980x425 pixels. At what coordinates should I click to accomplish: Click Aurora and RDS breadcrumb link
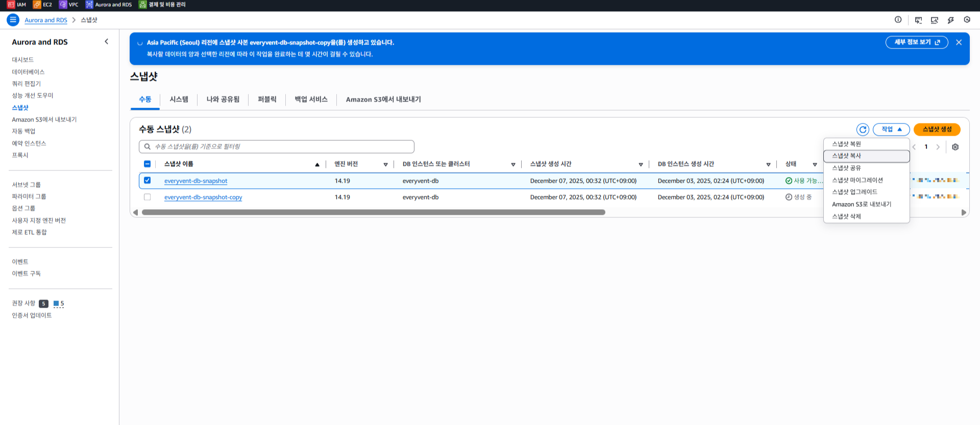[x=46, y=20]
